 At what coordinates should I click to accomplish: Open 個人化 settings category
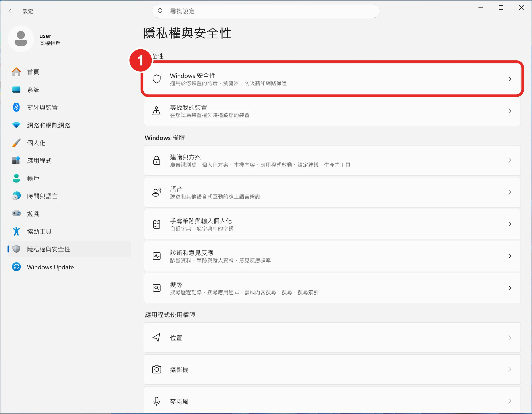point(69,143)
